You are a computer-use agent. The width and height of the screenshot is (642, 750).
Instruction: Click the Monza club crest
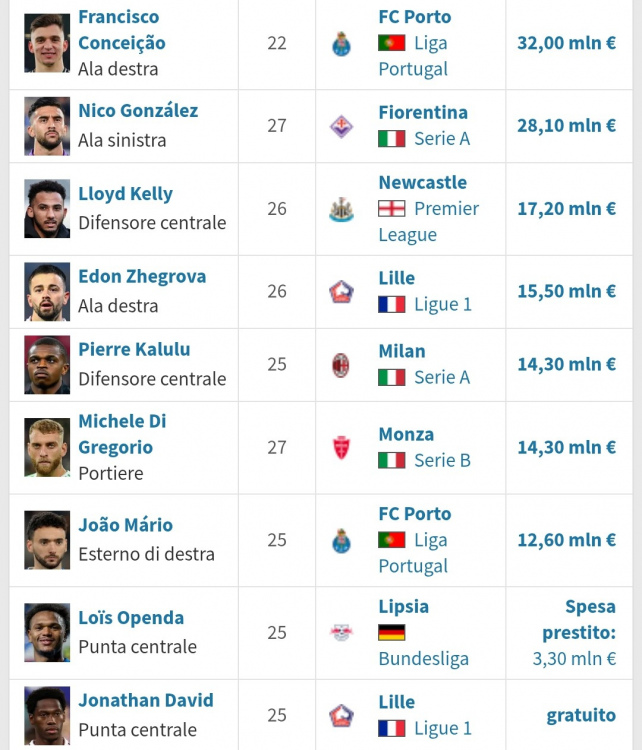341,448
